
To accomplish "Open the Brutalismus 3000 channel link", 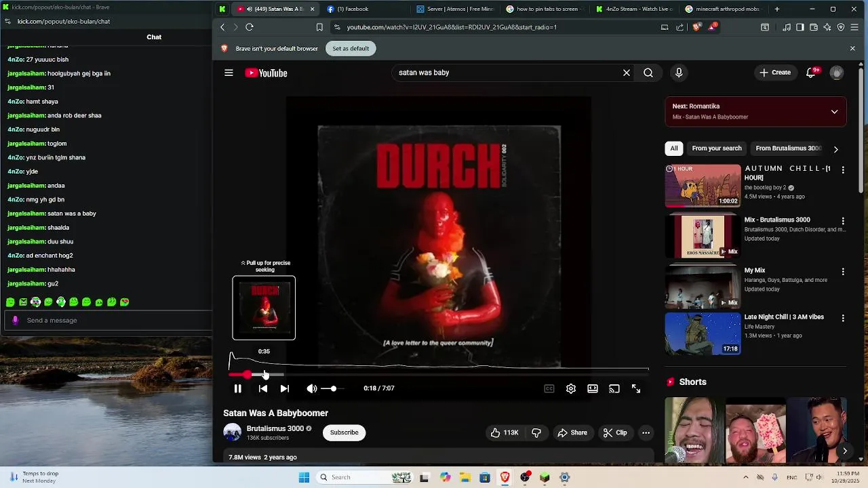I will 275,428.
